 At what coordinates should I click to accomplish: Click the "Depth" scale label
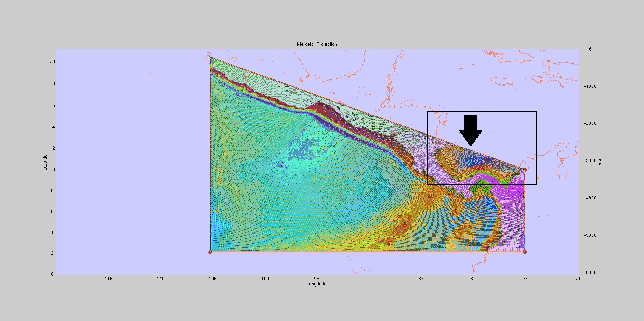[600, 161]
